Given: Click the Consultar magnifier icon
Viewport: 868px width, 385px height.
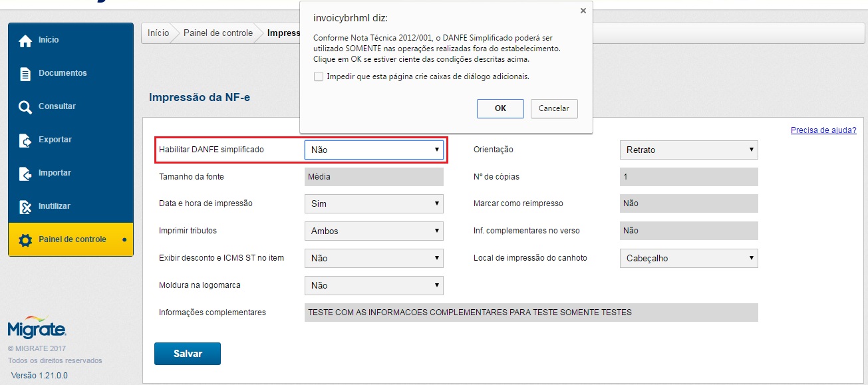Looking at the screenshot, I should click(x=25, y=107).
